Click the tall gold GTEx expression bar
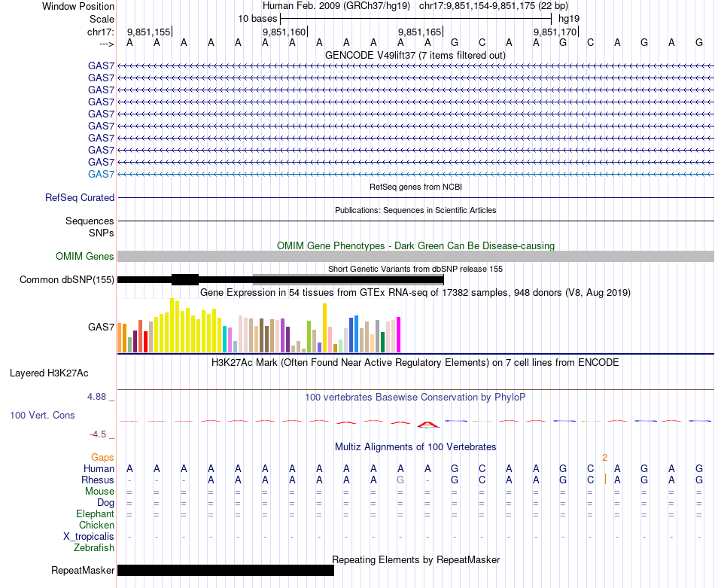715x588 pixels. [x=324, y=328]
